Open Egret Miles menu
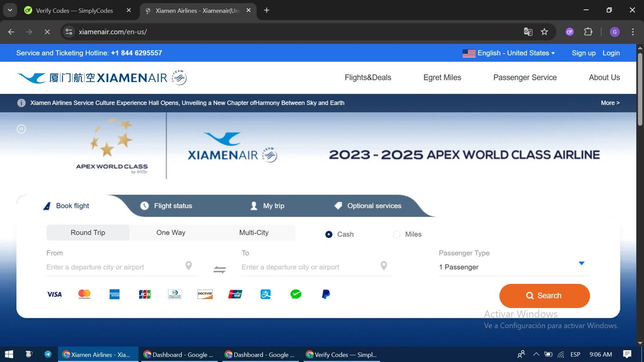Viewport: 644px width, 362px height. pos(442,78)
